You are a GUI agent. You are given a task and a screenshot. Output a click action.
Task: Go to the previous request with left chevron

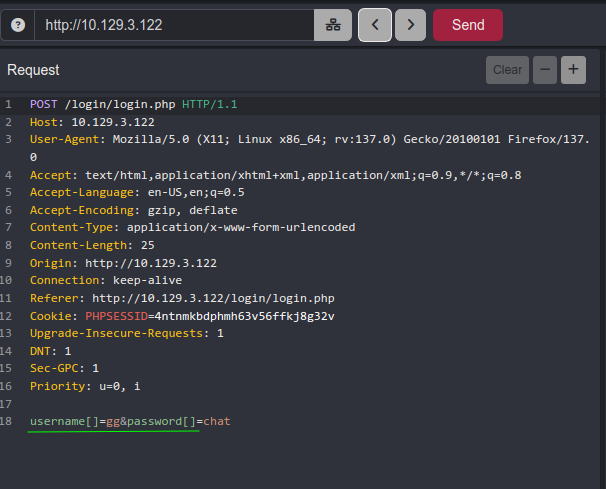[375, 25]
